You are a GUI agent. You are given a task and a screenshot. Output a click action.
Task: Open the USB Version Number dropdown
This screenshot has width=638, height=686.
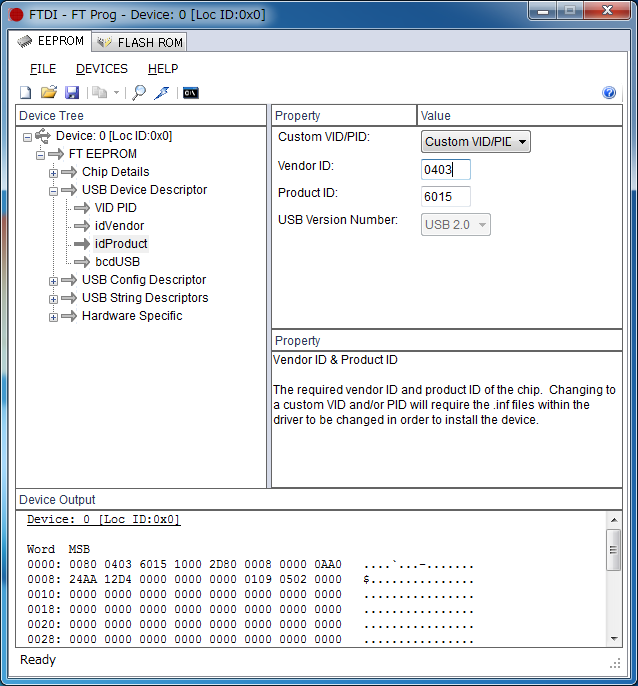coord(456,224)
